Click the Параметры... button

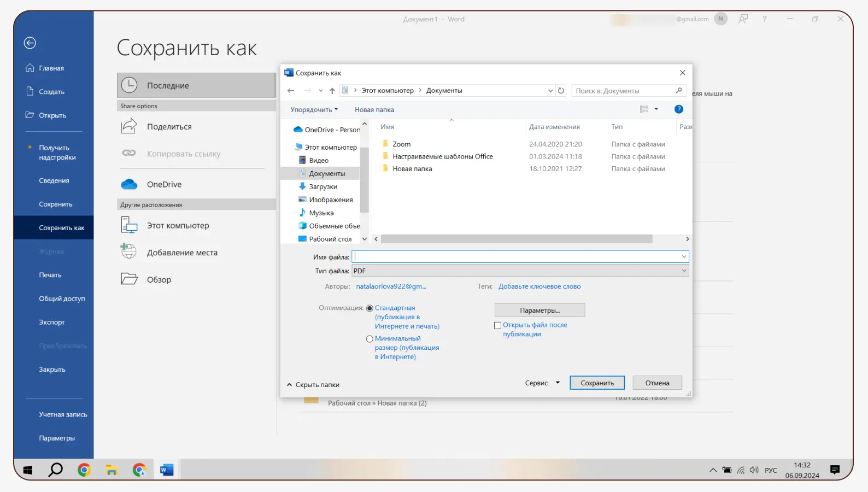[539, 311]
